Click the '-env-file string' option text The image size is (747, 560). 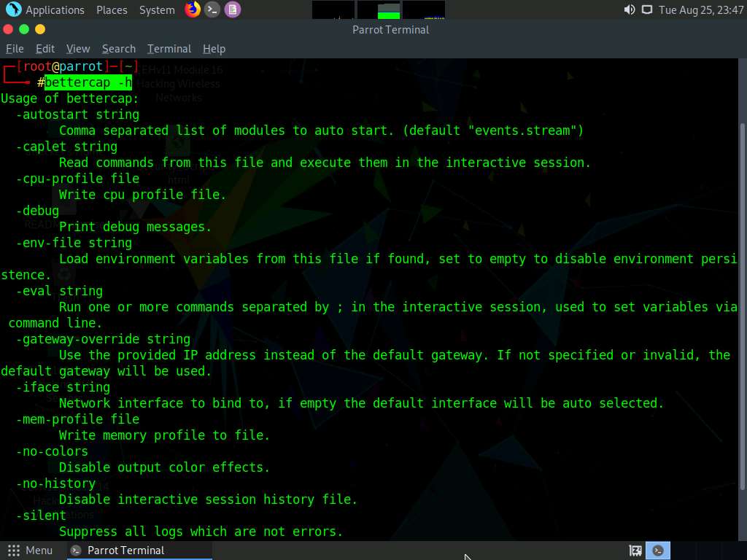tap(74, 243)
